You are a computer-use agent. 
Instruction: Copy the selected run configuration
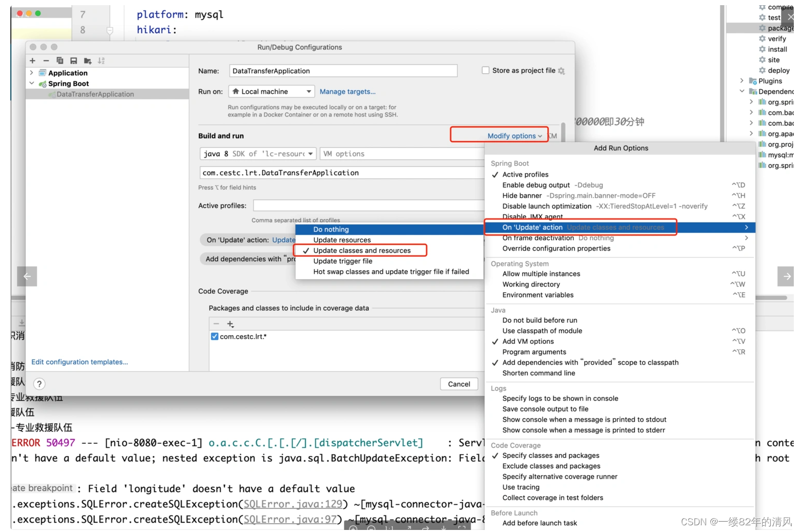[x=60, y=61]
